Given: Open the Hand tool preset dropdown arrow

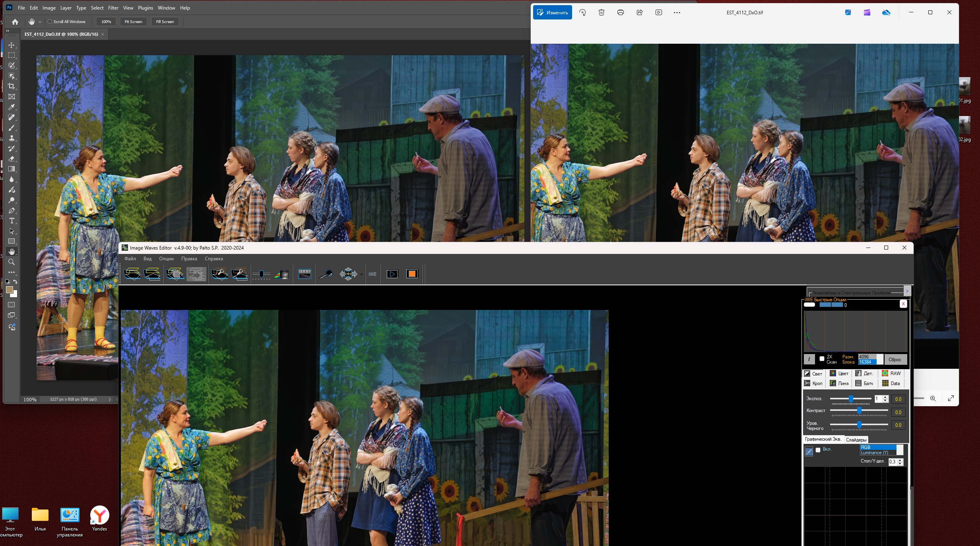Looking at the screenshot, I should pyautogui.click(x=40, y=22).
